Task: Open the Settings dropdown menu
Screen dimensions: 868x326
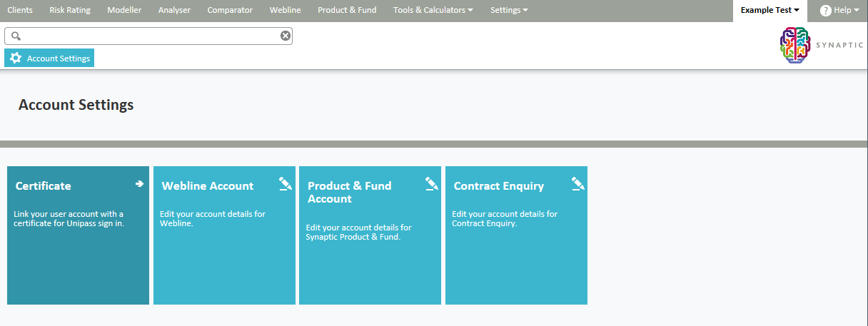Action: tap(509, 10)
